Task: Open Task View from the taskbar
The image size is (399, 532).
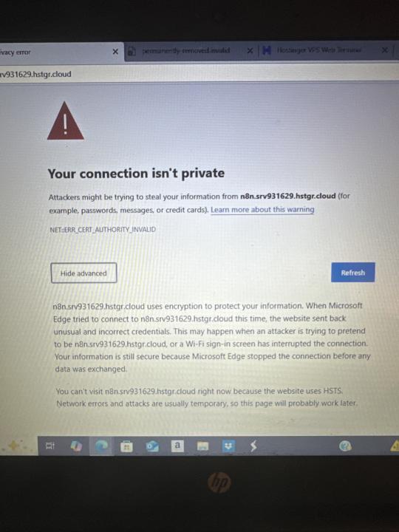Action: [x=50, y=446]
